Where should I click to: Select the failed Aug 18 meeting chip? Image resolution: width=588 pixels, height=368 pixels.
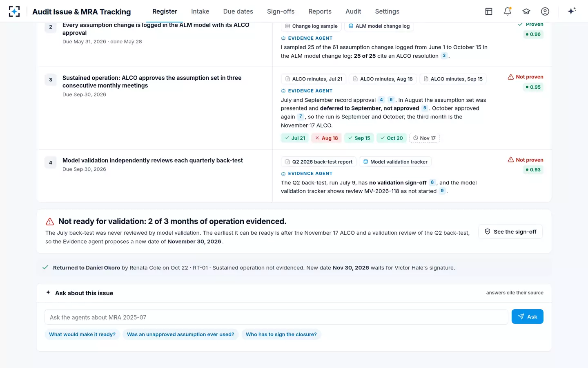326,138
